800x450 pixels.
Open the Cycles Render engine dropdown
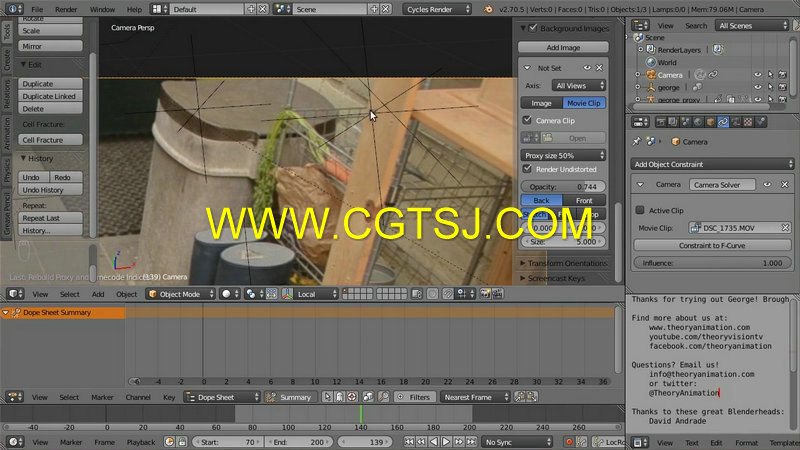[437, 9]
